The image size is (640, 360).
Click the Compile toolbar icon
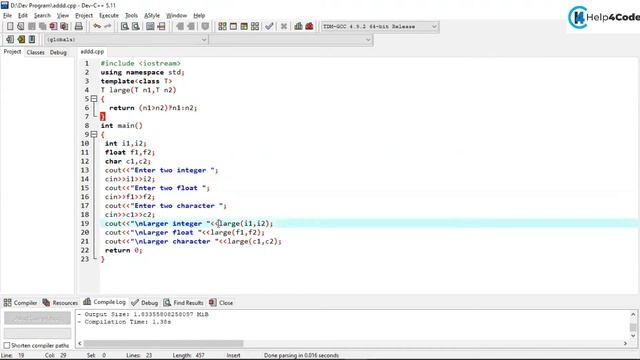tap(222, 27)
